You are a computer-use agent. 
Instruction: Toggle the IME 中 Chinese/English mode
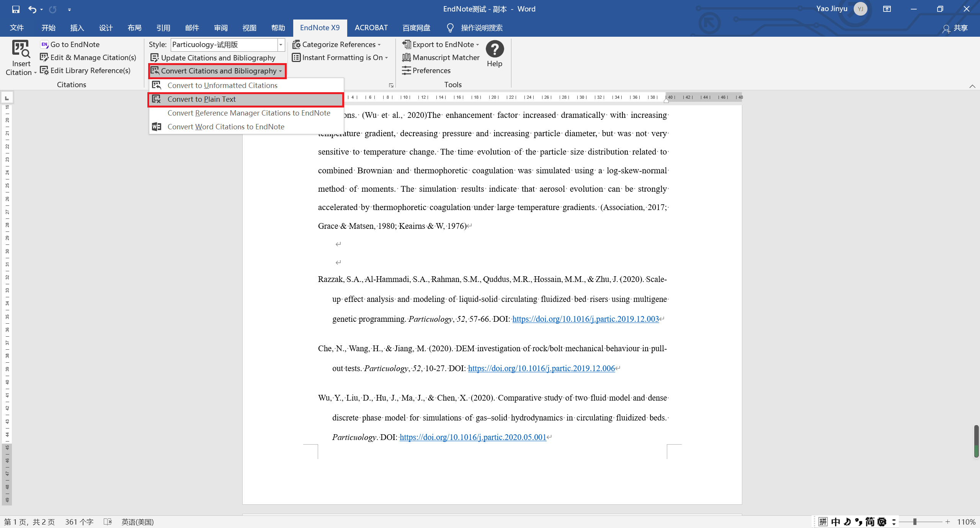(835, 522)
